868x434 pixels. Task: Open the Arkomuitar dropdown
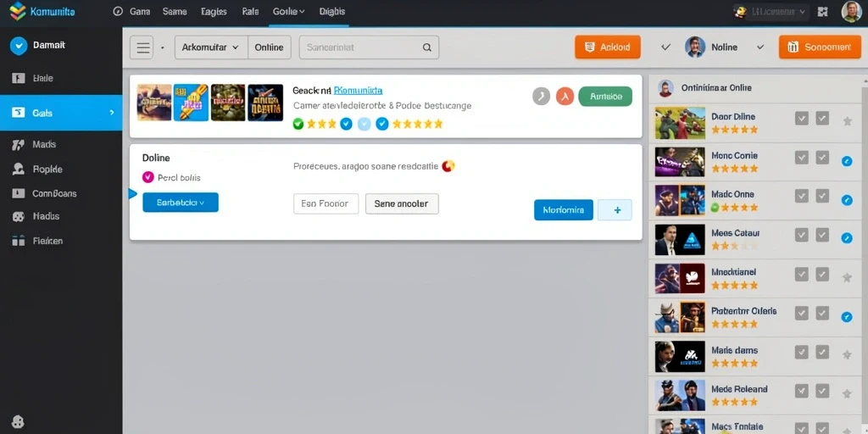[211, 47]
